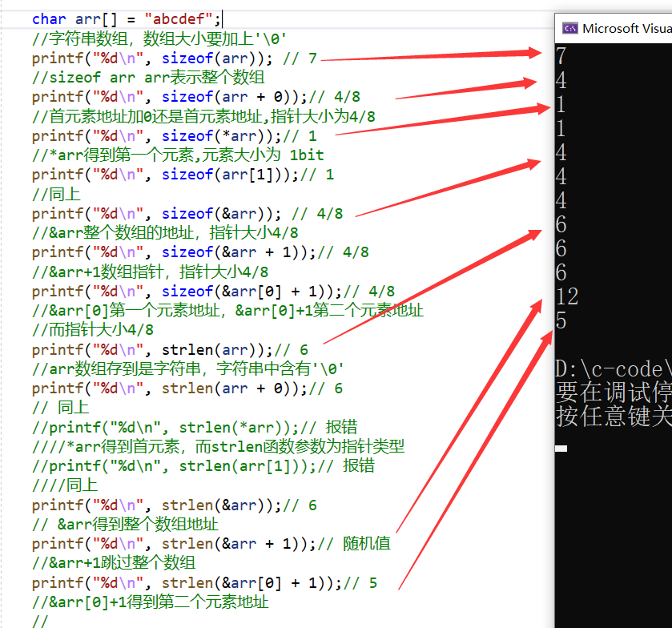Click the printf sizeof(&arr) line
Viewport: 672px width, 628px height.
pos(187,214)
